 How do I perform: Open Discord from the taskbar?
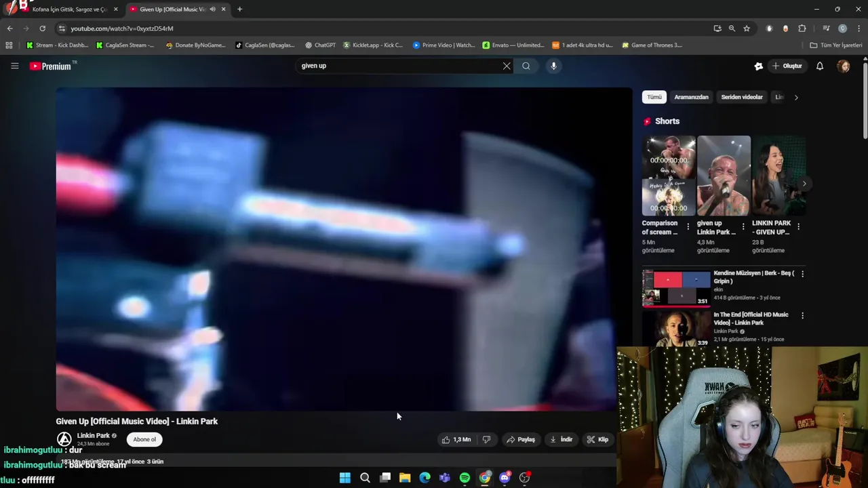click(x=505, y=478)
